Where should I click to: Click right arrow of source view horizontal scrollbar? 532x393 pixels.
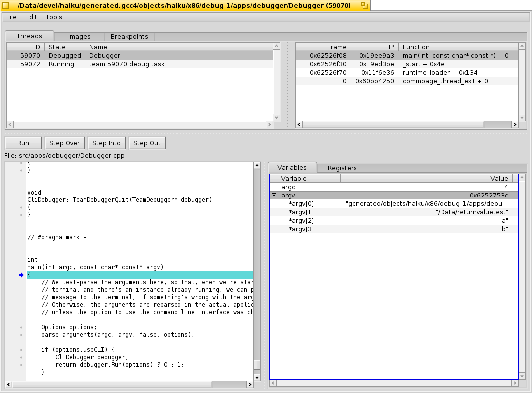pyautogui.click(x=250, y=384)
